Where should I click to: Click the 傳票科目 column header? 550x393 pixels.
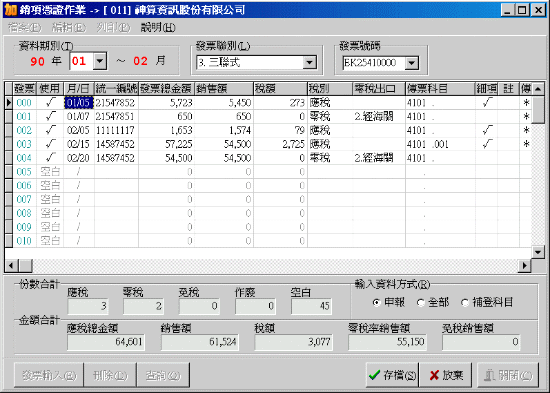(x=440, y=89)
